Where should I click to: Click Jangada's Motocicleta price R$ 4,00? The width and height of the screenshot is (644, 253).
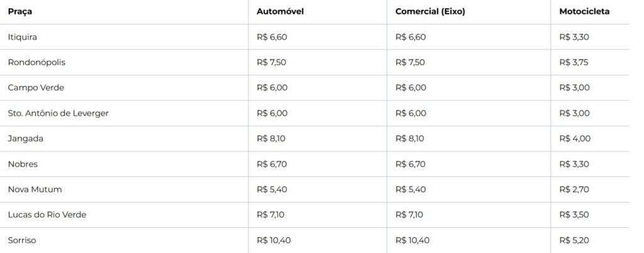pos(574,138)
